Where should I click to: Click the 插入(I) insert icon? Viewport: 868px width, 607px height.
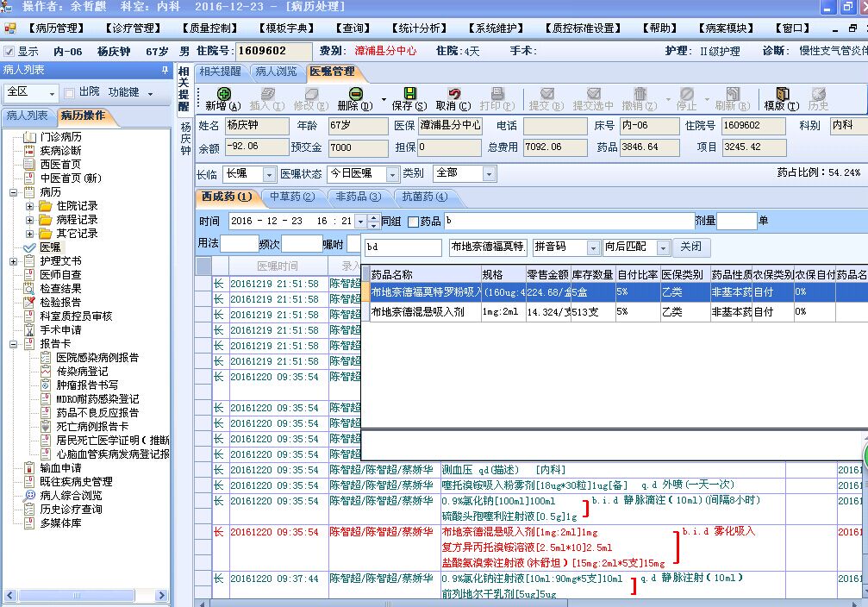(267, 93)
